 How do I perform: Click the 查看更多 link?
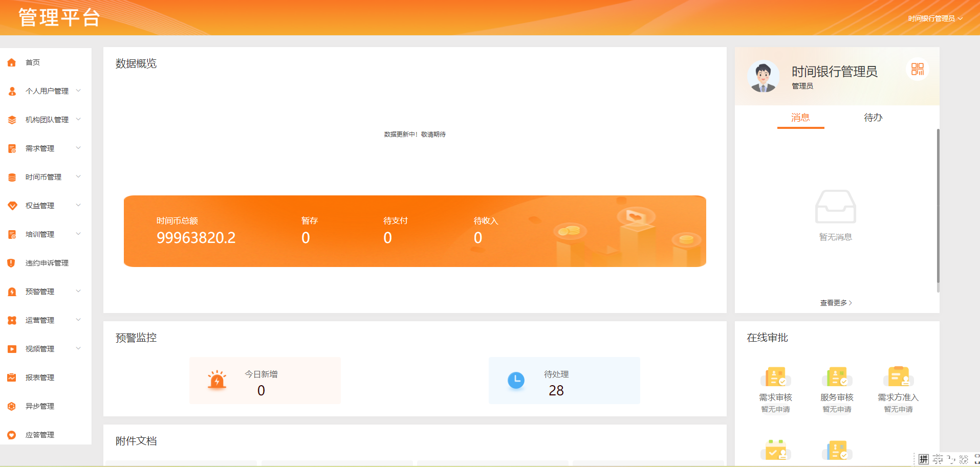tap(836, 303)
